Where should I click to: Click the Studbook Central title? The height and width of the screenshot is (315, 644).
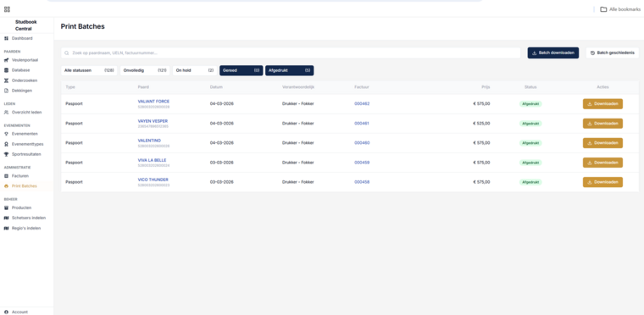(26, 25)
